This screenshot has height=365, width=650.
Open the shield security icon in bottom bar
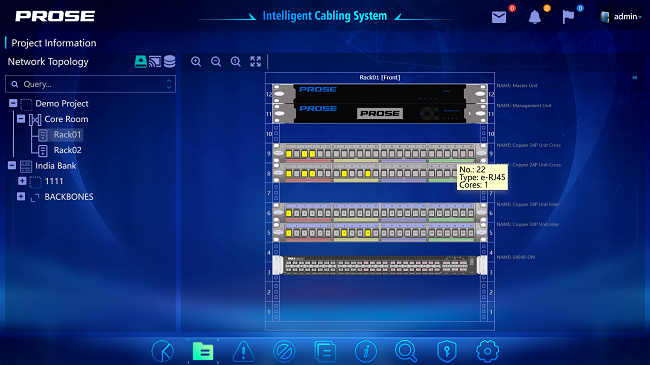pyautogui.click(x=446, y=351)
